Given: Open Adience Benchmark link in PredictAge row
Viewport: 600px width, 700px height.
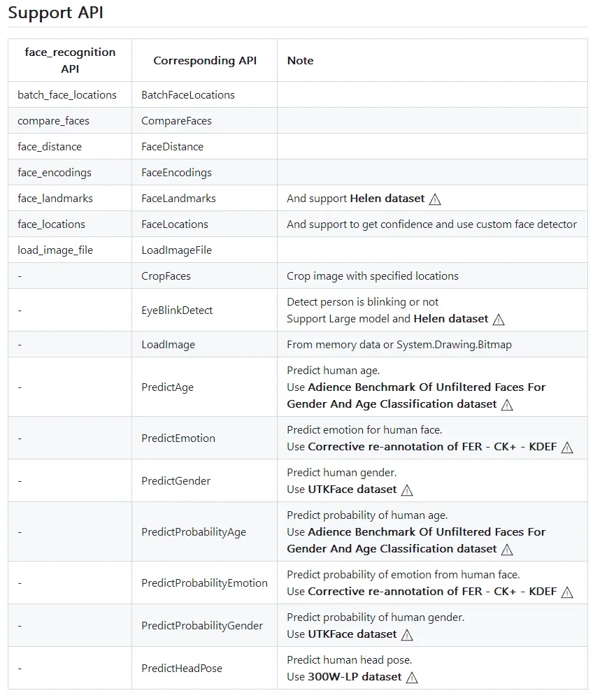Looking at the screenshot, I should point(427,387).
